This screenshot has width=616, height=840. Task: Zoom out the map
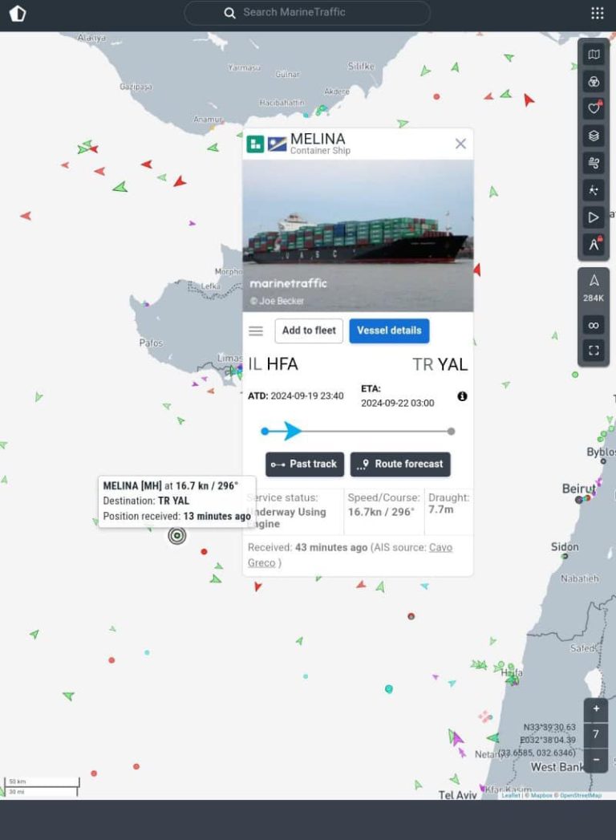coord(596,760)
